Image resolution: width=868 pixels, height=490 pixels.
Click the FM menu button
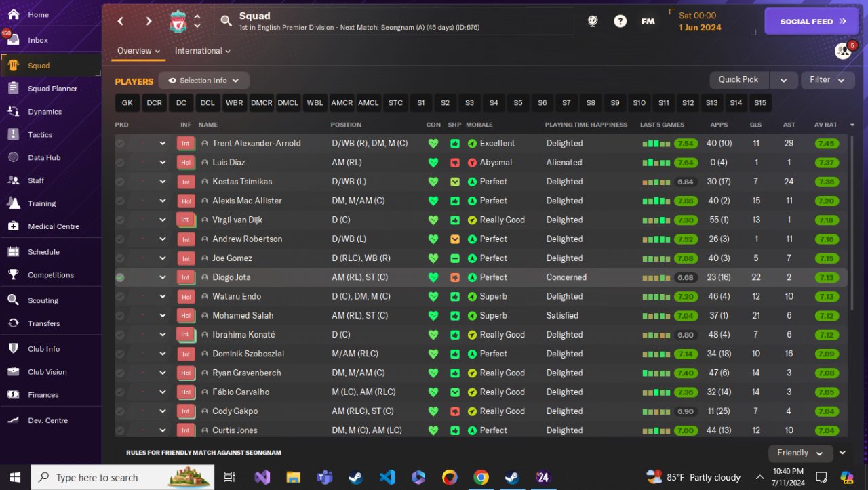(648, 21)
